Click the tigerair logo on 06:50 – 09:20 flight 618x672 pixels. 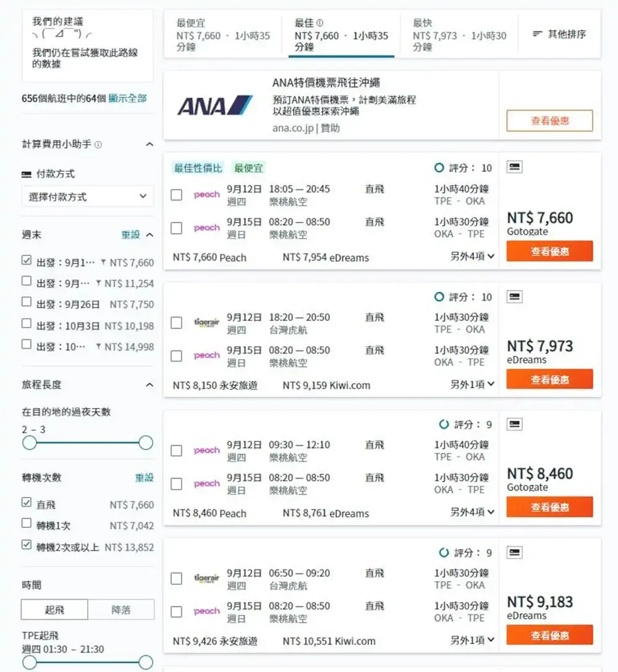[x=206, y=578]
